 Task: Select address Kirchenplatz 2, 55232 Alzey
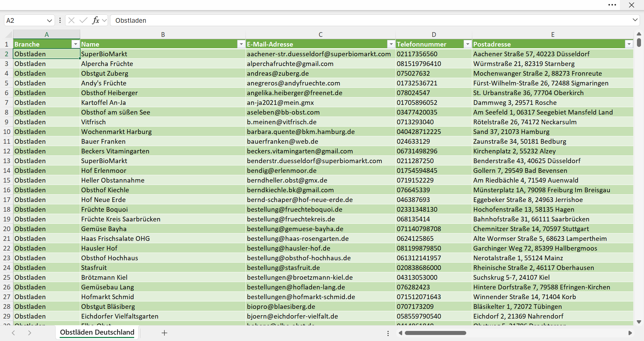pyautogui.click(x=553, y=151)
